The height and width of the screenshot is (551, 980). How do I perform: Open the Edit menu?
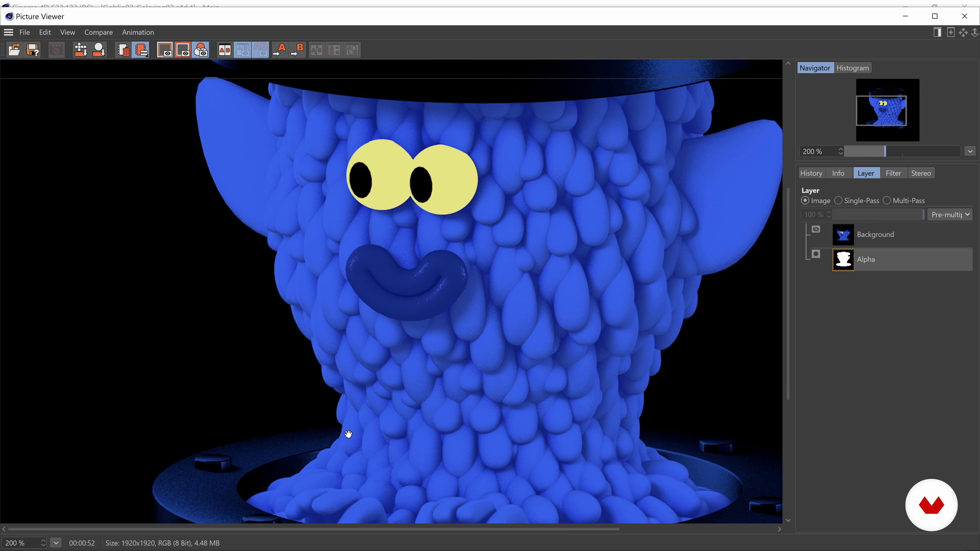[x=45, y=32]
